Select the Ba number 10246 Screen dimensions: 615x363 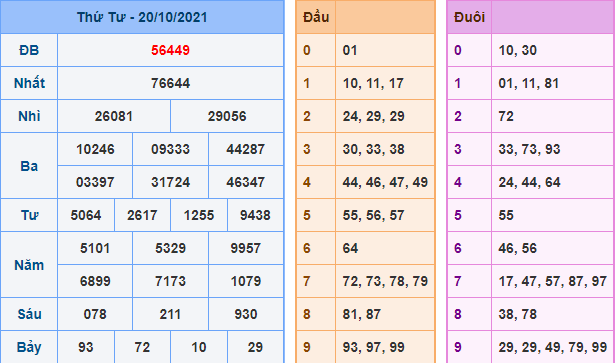[x=95, y=149]
